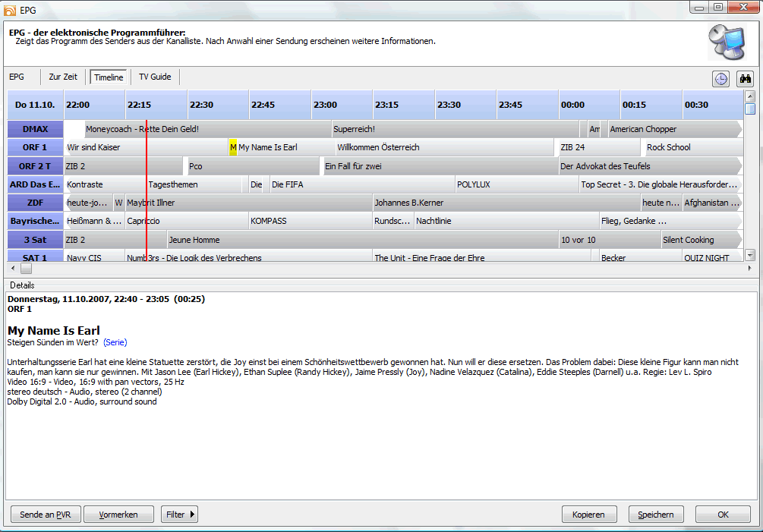Select the program "Pco" on ORF 2 T
The height and width of the screenshot is (532, 763).
[x=254, y=166]
